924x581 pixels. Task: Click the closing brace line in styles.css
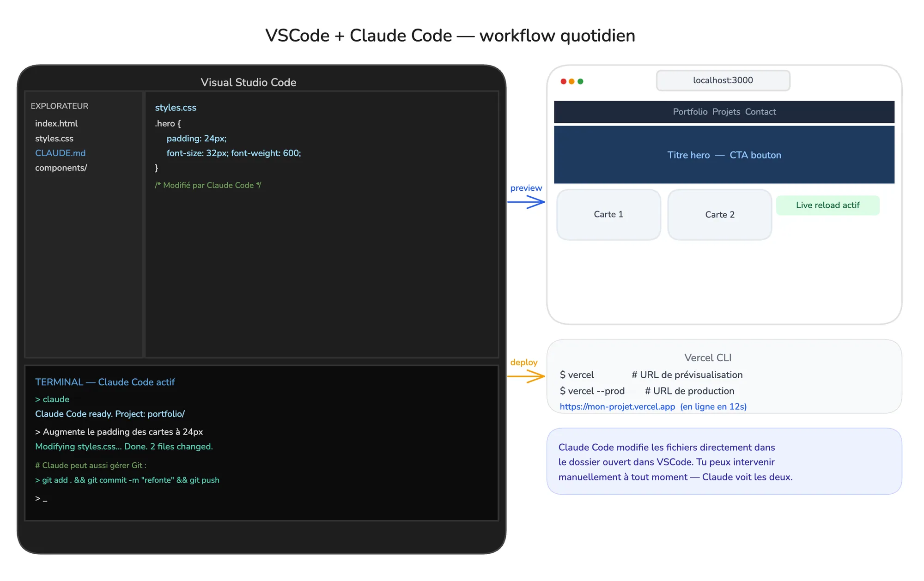click(x=157, y=168)
